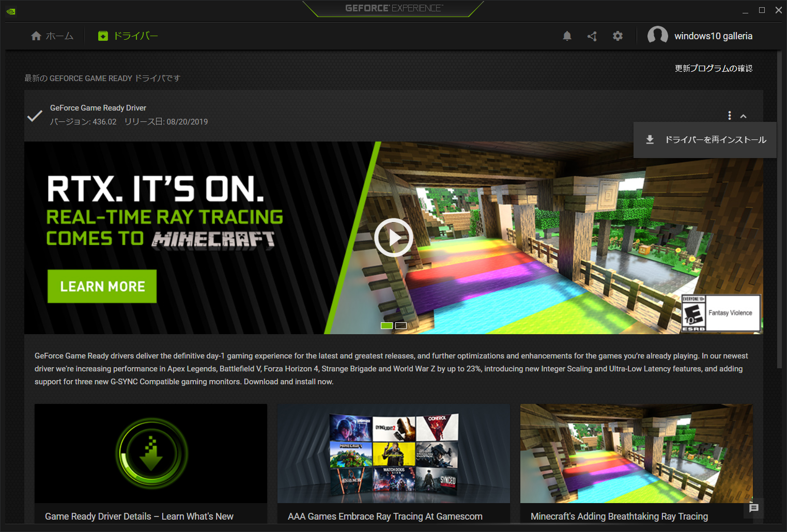Click the user avatar icon
This screenshot has height=532, width=787.
click(658, 36)
